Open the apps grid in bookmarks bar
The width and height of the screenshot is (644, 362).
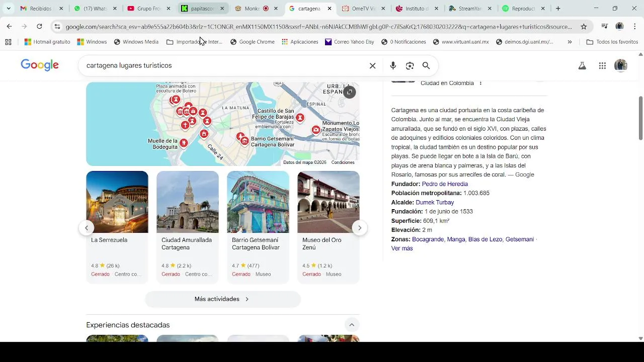tap(8, 42)
